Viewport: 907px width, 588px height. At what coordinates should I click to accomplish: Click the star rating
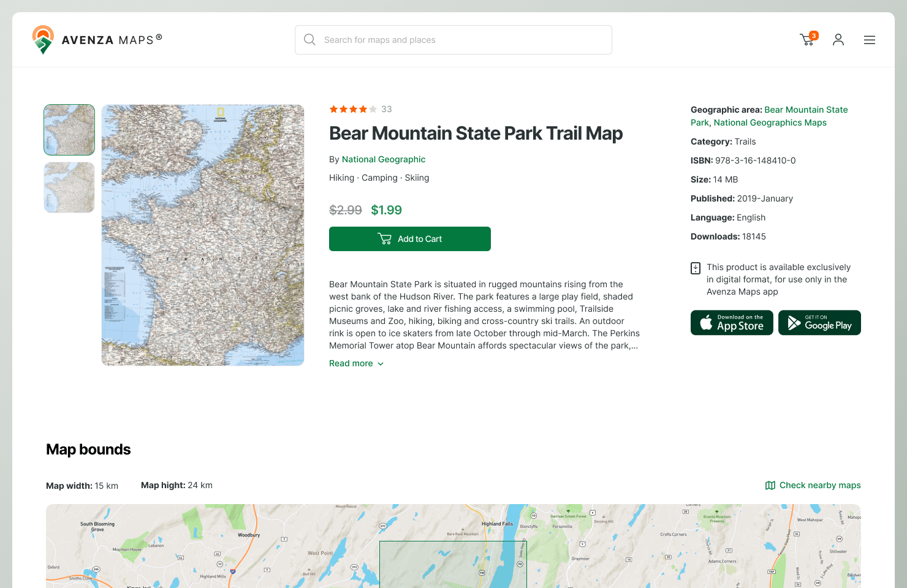click(353, 109)
